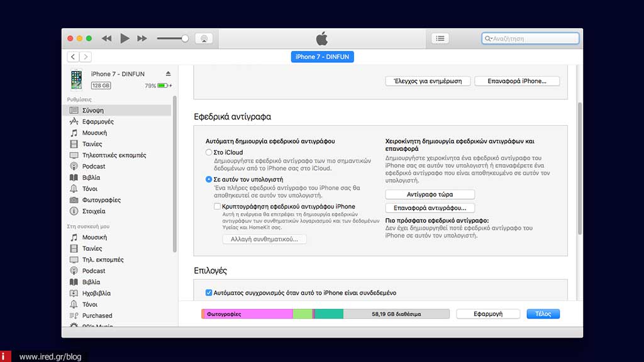Click the light green storage segment
The width and height of the screenshot is (644, 362).
[x=303, y=314]
